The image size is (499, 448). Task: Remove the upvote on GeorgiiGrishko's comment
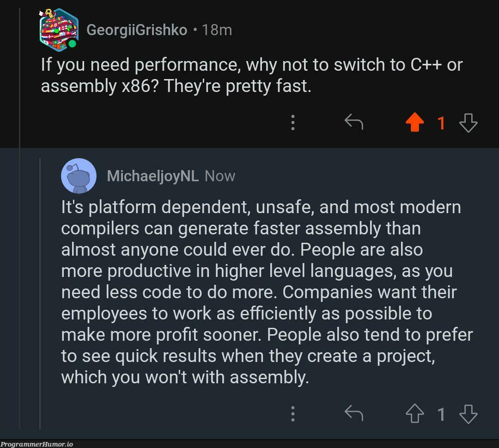[414, 123]
